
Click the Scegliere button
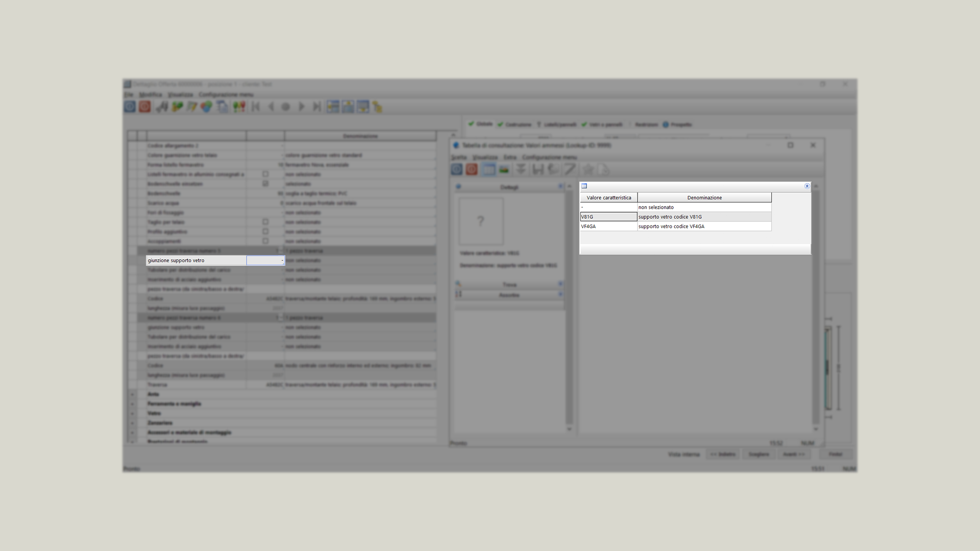click(758, 454)
